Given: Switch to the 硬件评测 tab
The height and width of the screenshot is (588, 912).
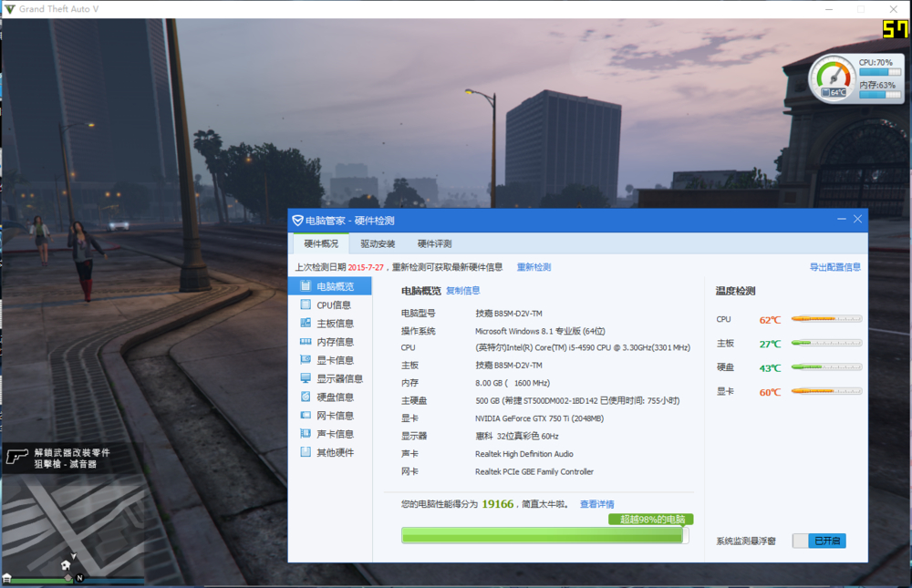Looking at the screenshot, I should coord(434,243).
